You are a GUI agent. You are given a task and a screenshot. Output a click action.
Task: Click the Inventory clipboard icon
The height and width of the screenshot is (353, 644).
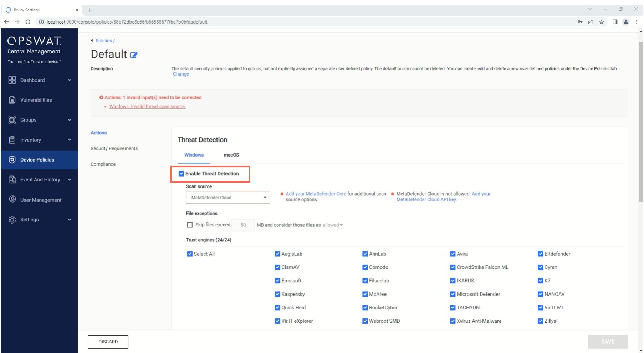click(12, 140)
